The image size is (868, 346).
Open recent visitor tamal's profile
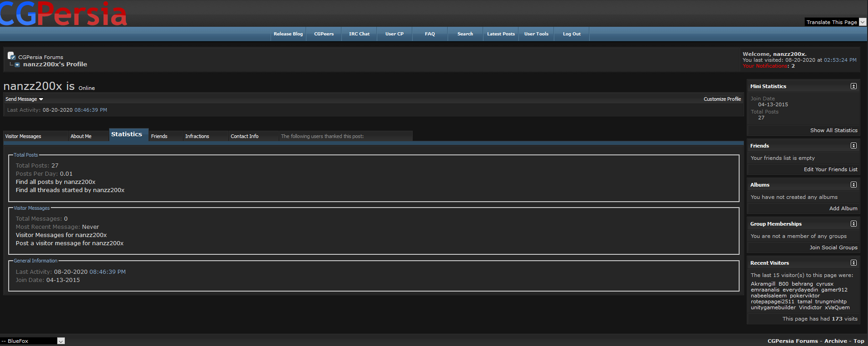click(804, 302)
